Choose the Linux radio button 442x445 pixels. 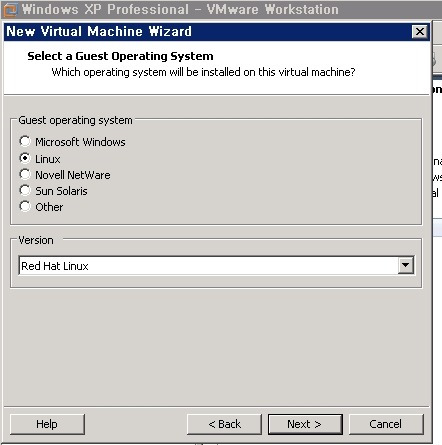(25, 158)
